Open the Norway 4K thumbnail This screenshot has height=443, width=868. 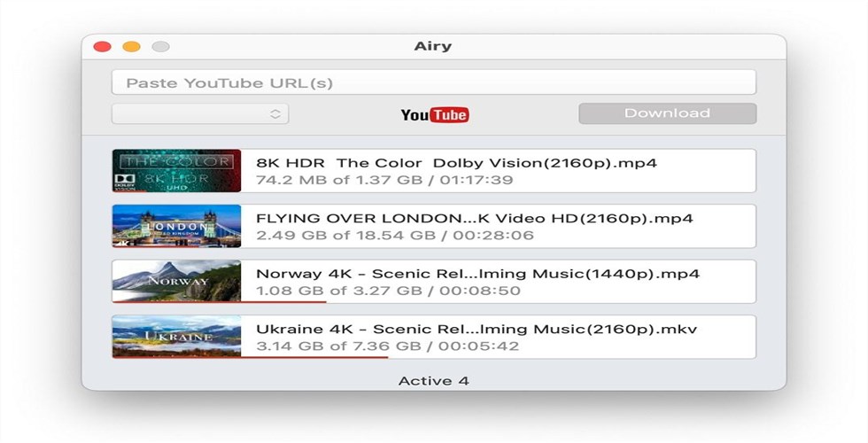click(176, 282)
